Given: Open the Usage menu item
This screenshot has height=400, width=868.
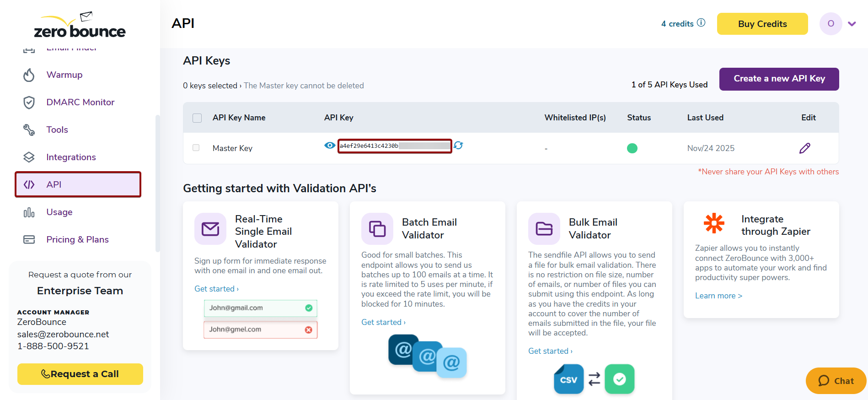Looking at the screenshot, I should pos(59,212).
